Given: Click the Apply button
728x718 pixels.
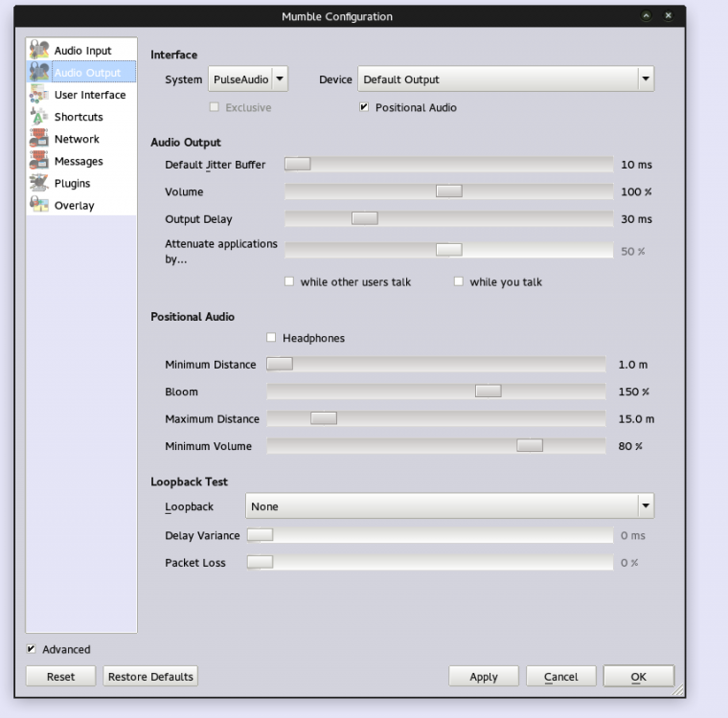Looking at the screenshot, I should (x=484, y=677).
